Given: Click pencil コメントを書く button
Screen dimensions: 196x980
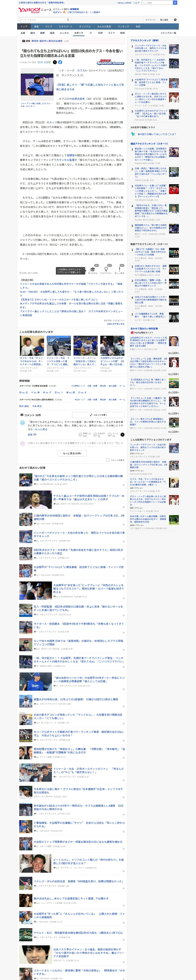Looking at the screenshot, I should 98,415.
